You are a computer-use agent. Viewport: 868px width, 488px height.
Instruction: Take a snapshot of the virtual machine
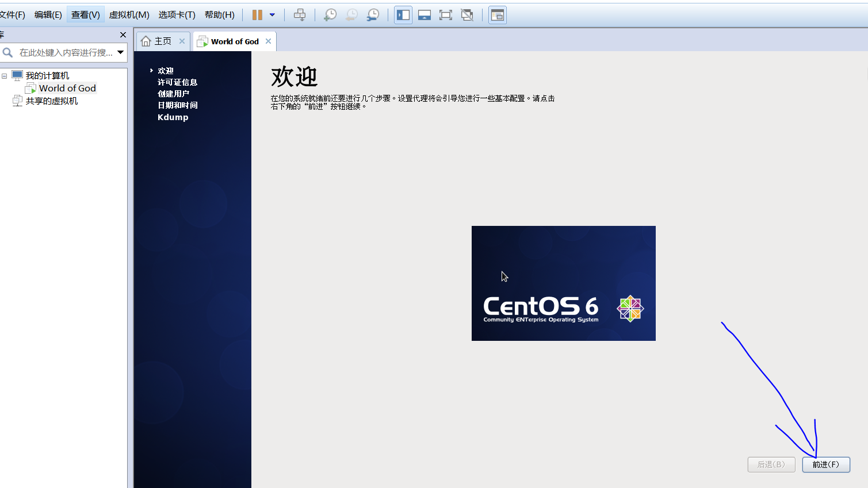coord(330,15)
